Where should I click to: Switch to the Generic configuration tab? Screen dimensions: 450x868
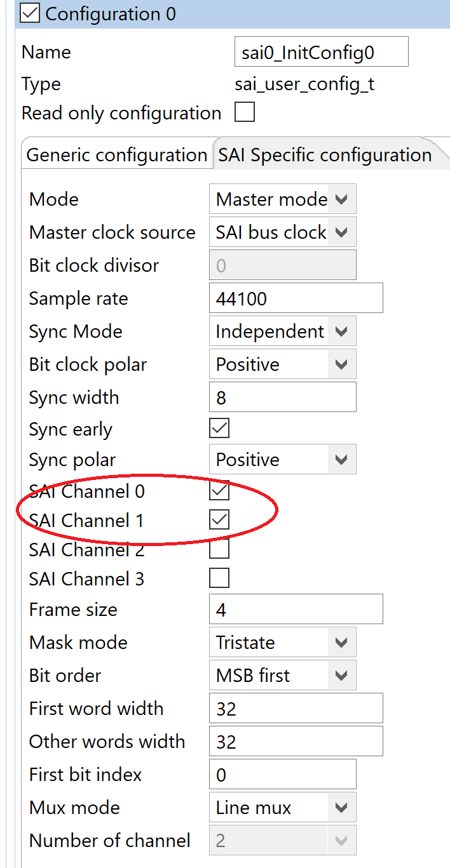pos(117,156)
